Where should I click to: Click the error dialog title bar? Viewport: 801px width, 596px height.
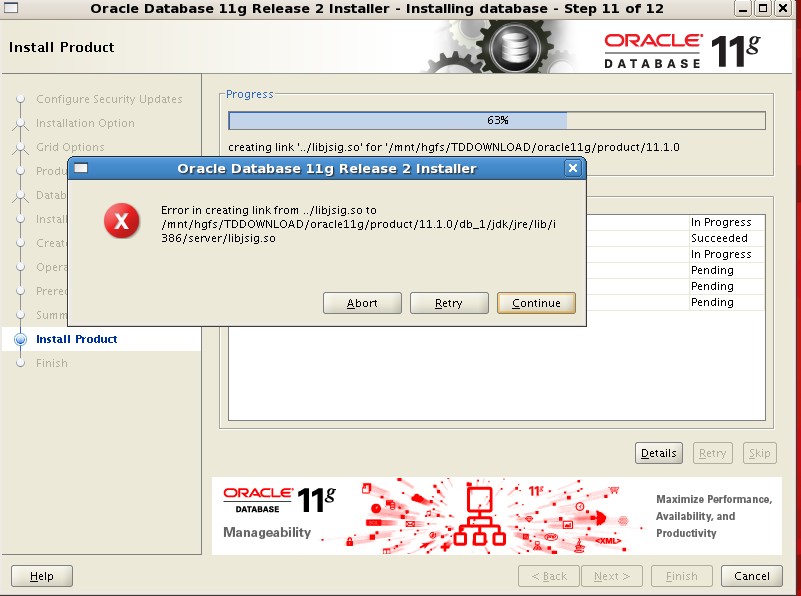(x=326, y=169)
